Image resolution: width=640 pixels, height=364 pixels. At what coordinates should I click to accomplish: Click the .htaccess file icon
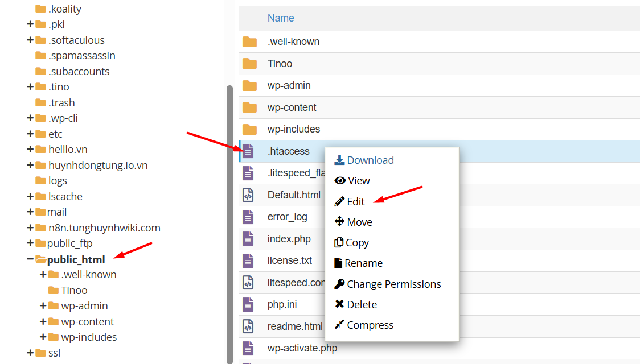[x=248, y=151]
